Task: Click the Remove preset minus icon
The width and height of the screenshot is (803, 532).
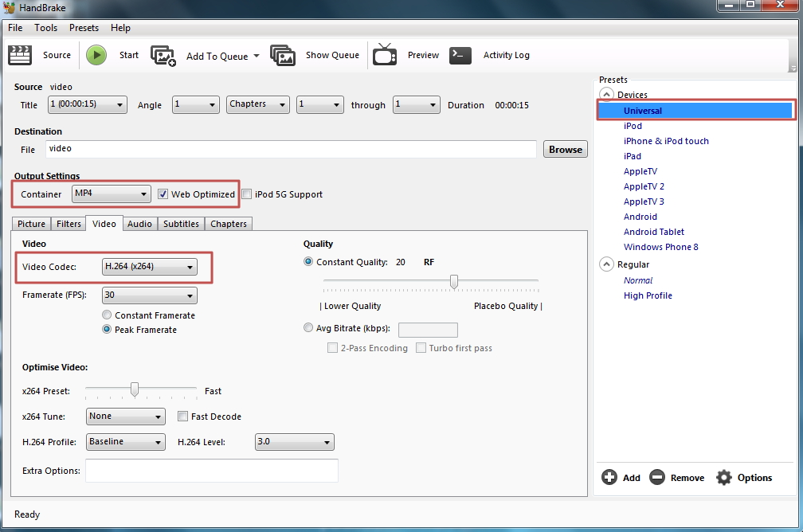Action: (657, 477)
